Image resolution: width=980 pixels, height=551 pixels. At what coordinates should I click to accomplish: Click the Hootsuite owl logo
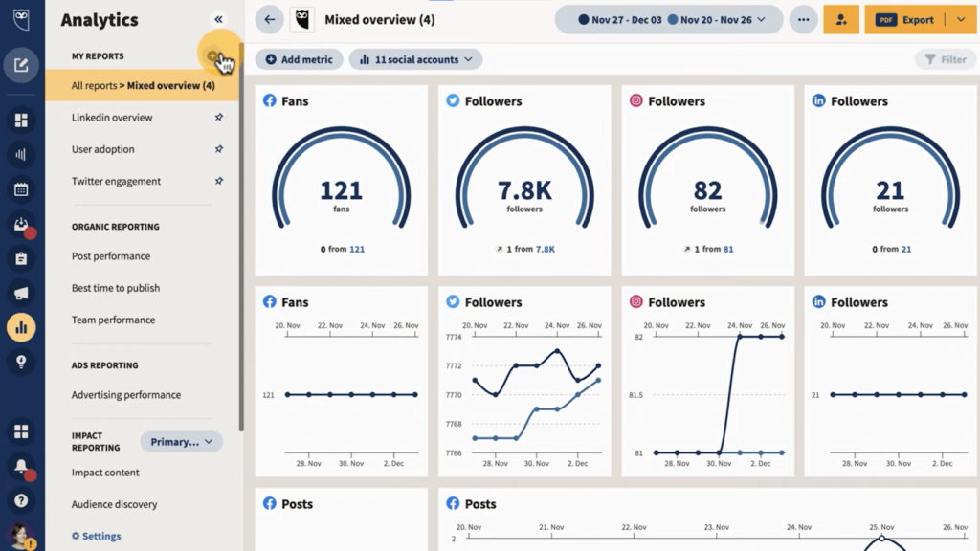pos(21,19)
